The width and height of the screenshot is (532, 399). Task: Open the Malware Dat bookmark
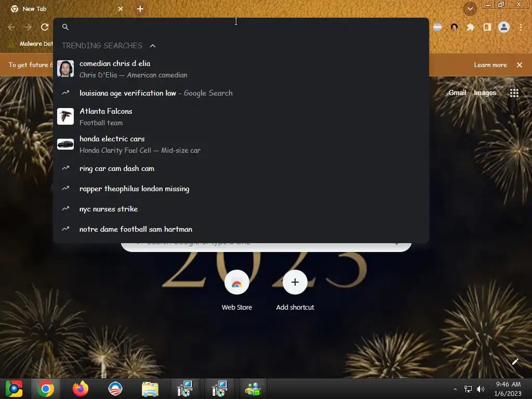click(31, 44)
